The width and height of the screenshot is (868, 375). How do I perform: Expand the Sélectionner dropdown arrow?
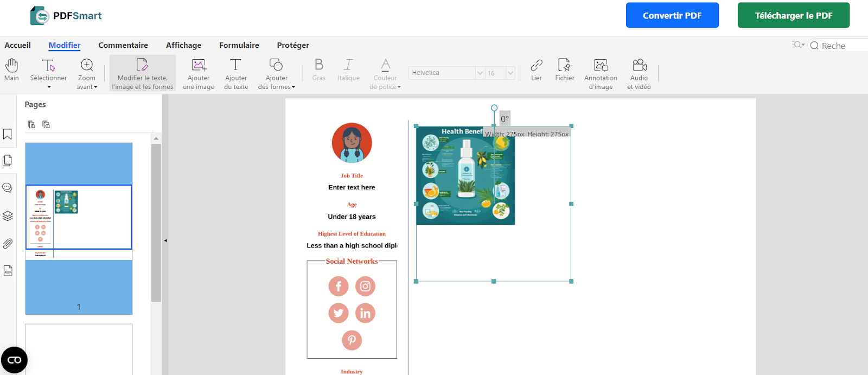click(49, 87)
